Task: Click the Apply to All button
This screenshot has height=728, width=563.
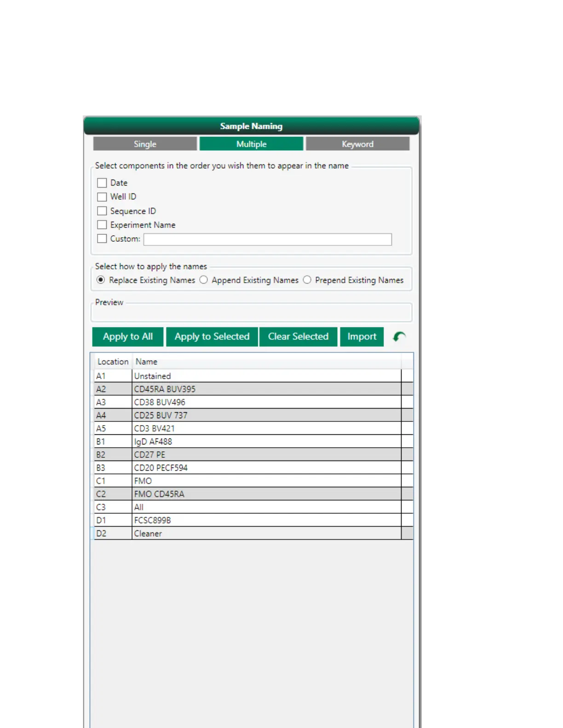Action: click(x=128, y=336)
